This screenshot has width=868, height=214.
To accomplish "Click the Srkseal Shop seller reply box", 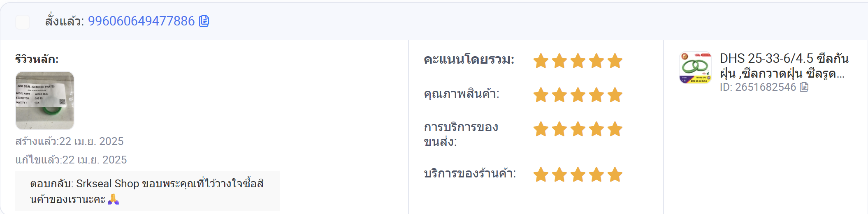I will tap(147, 191).
